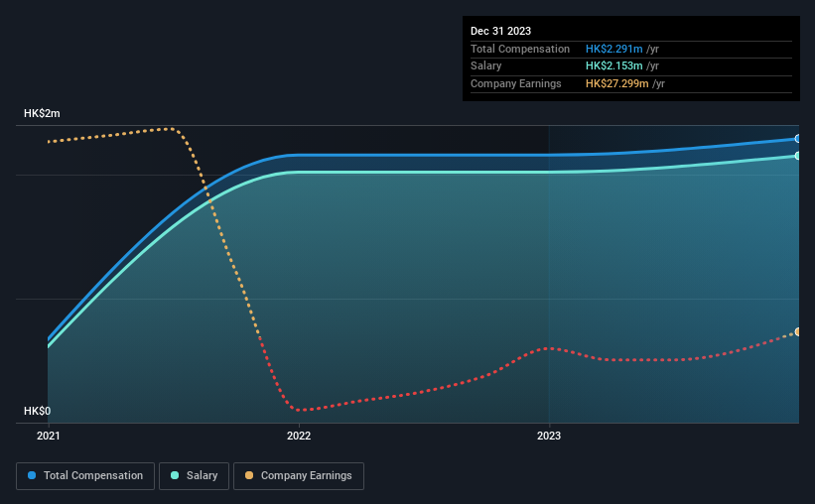815x504 pixels.
Task: Click the Total Compensation tooltip row label
Action: (x=520, y=49)
